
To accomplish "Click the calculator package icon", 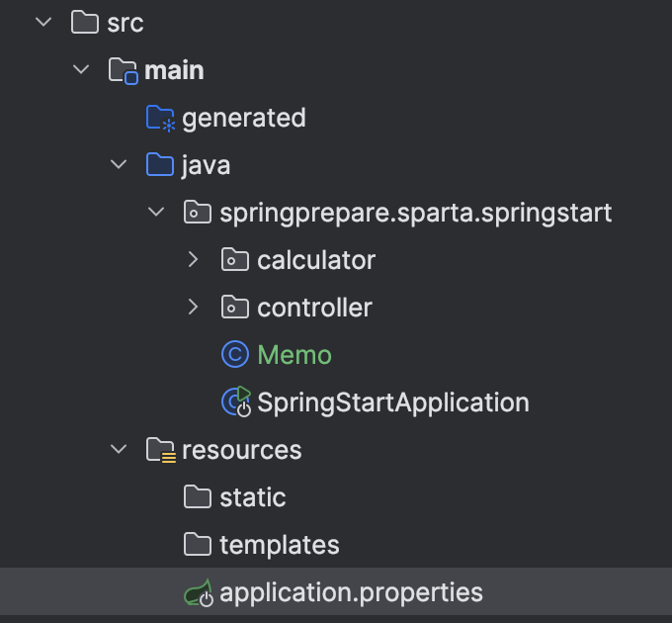I will point(235,260).
